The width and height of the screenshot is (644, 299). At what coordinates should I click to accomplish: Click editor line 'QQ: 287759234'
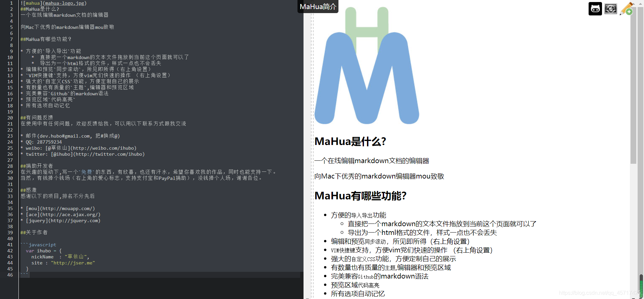[41, 142]
